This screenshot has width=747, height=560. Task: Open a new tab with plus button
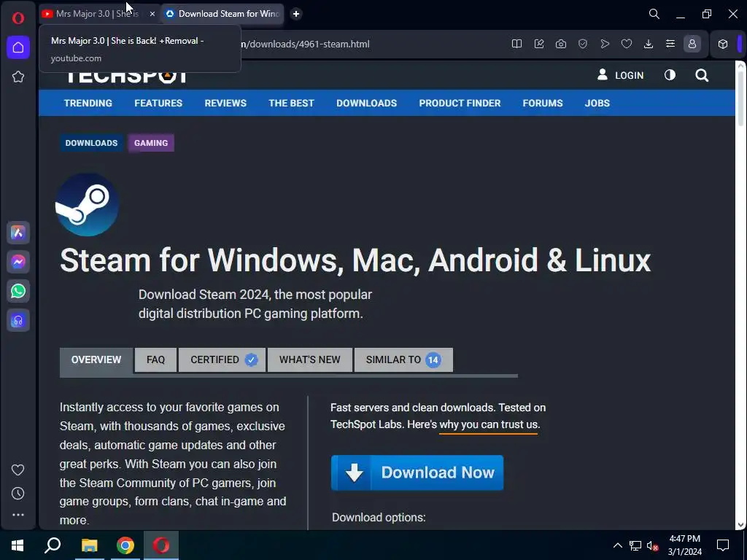pyautogui.click(x=296, y=14)
